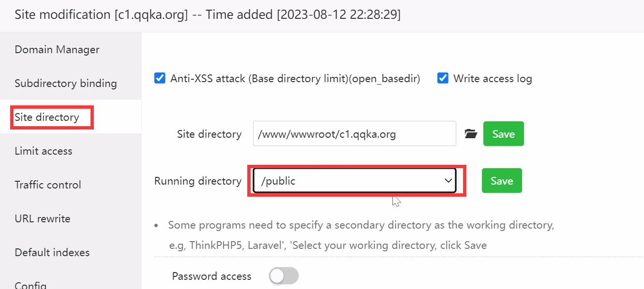The height and width of the screenshot is (289, 644).
Task: Click the folder browse icon beside Site directory
Action: coord(470,134)
